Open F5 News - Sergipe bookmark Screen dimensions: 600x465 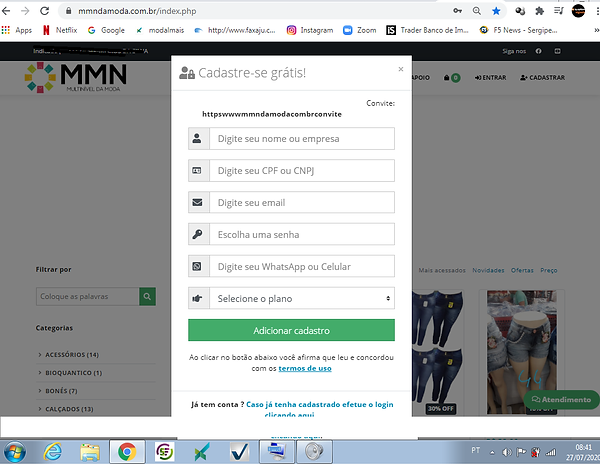[x=518, y=30]
